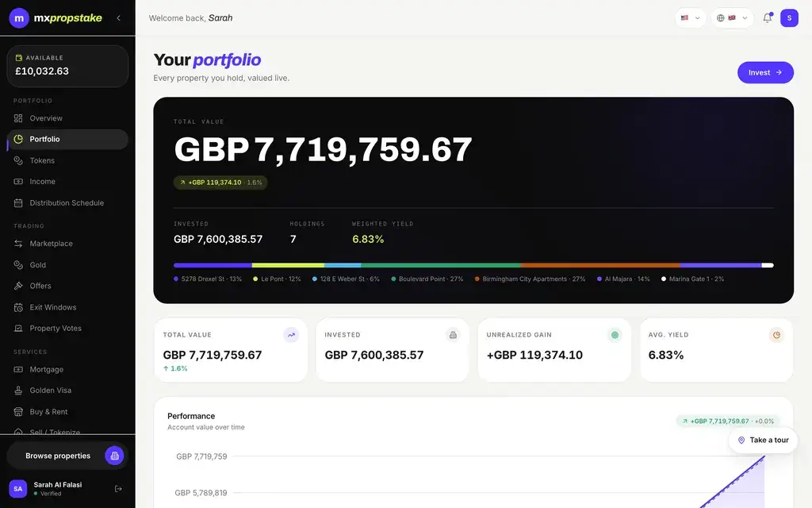Open the Mortgage service

click(x=67, y=370)
